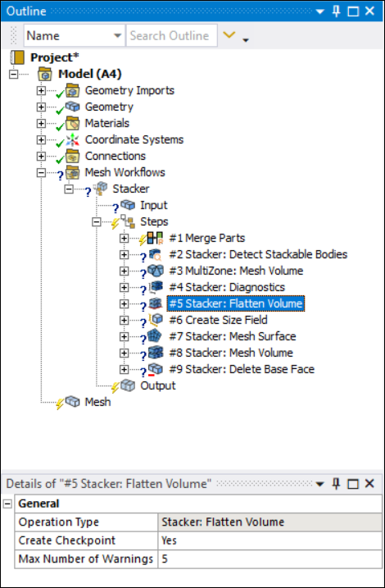Expand #3 MultiZone Mesh Volume step
385x588 pixels.
point(124,271)
